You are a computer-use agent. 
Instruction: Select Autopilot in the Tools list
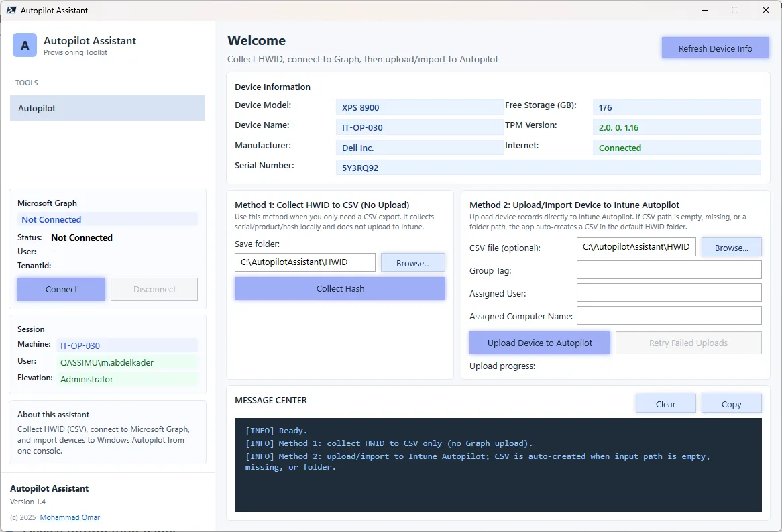tap(108, 108)
